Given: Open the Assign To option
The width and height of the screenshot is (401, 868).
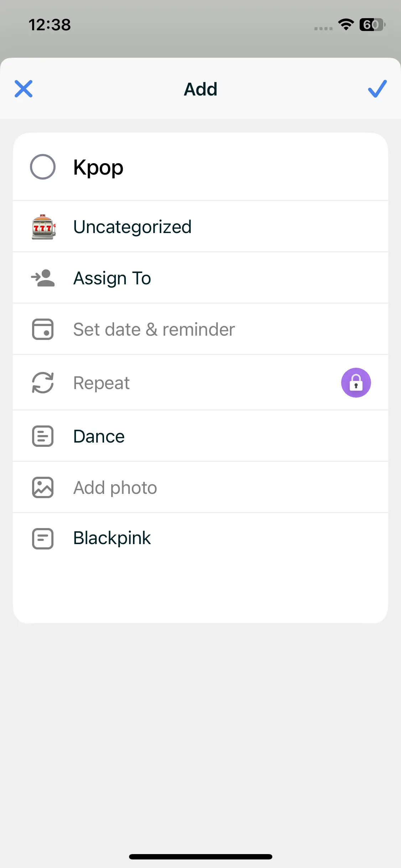Looking at the screenshot, I should [x=112, y=278].
